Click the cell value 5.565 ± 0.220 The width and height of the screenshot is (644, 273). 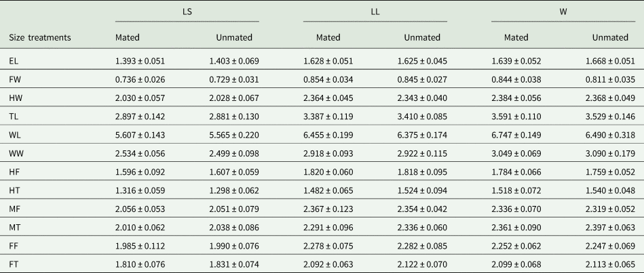pyautogui.click(x=235, y=135)
